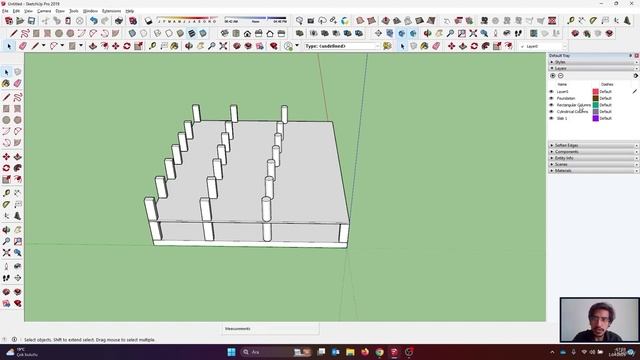Click the Windows Start button on taskbar
640x360 pixels.
231,352
